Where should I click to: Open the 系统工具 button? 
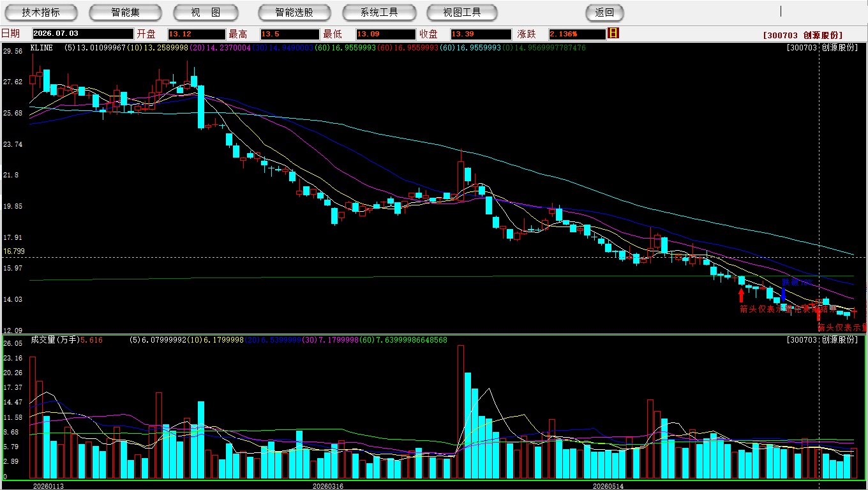(379, 12)
